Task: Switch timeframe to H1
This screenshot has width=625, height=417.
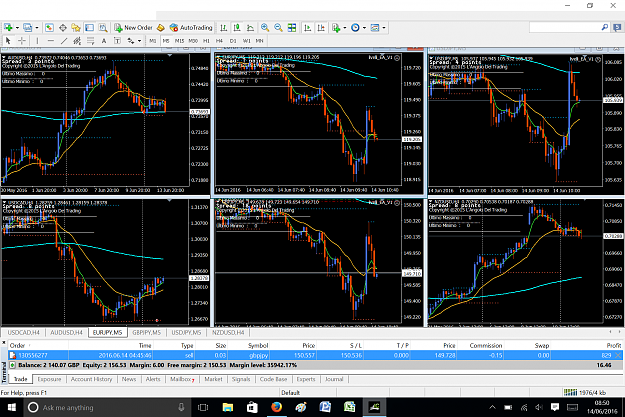Action: click(206, 41)
